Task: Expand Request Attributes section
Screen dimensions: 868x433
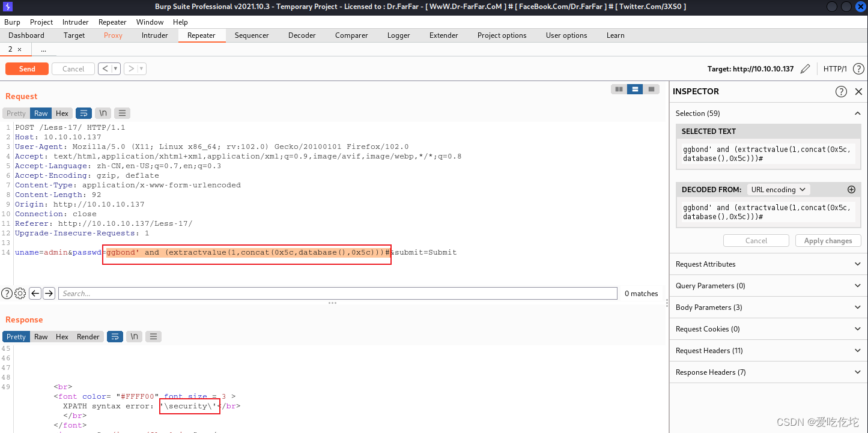Action: (768, 264)
